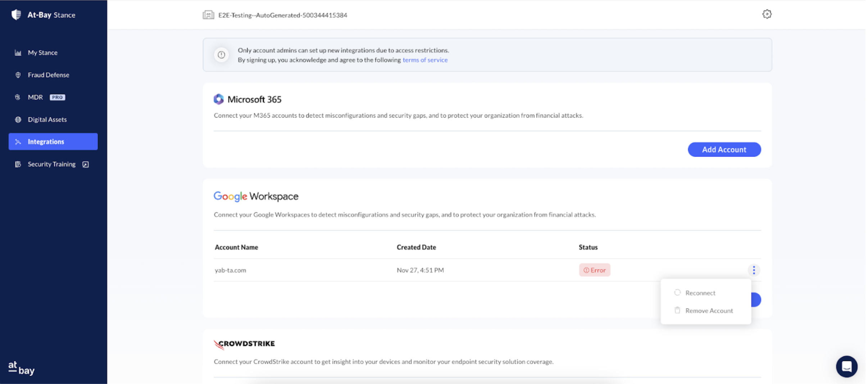Viewport: 868px width, 384px height.
Task: Open the chat support bubble
Action: (846, 366)
